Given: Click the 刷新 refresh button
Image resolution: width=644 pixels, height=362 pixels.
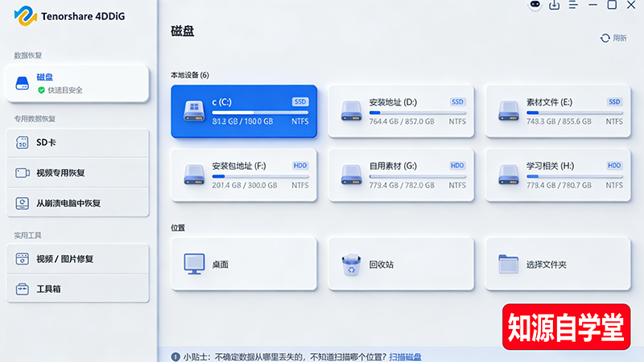Looking at the screenshot, I should coord(613,38).
